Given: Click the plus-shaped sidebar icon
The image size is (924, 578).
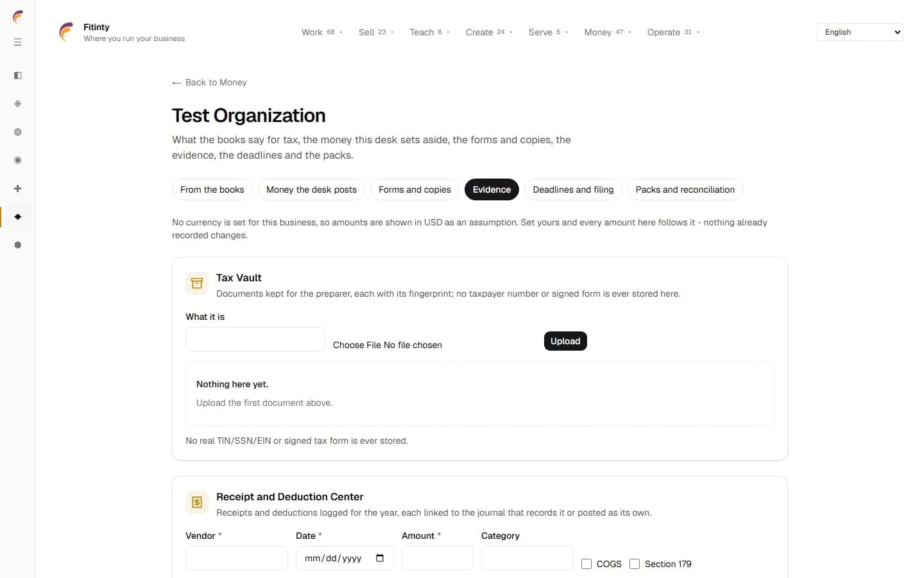Looking at the screenshot, I should coord(18,189).
